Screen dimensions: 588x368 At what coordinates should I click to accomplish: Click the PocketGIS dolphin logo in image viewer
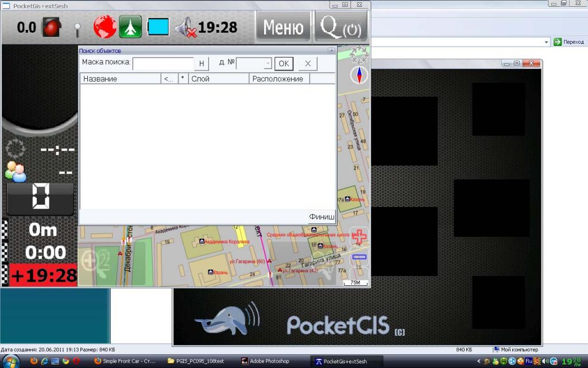(x=227, y=319)
